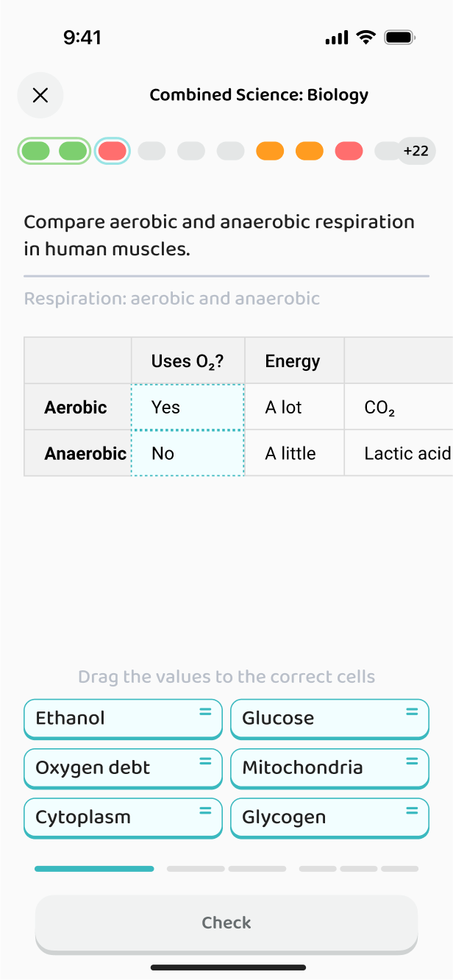
Task: Select the Ethanol value chip
Action: coord(123,719)
